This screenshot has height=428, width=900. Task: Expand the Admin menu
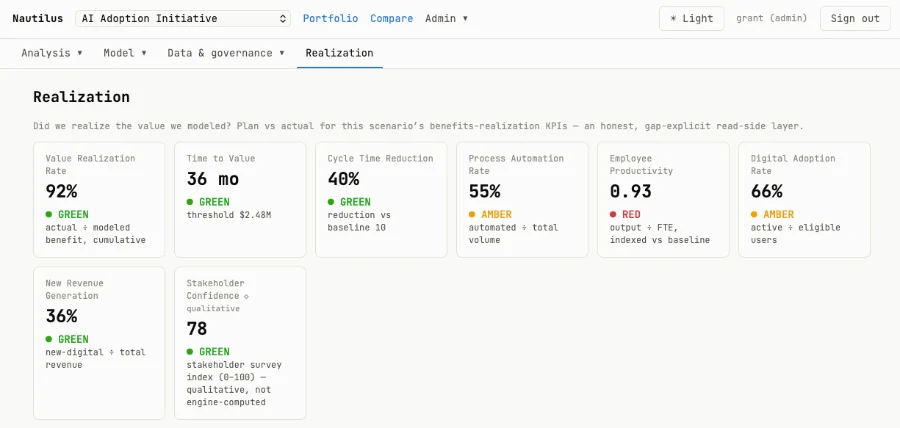[x=447, y=18]
